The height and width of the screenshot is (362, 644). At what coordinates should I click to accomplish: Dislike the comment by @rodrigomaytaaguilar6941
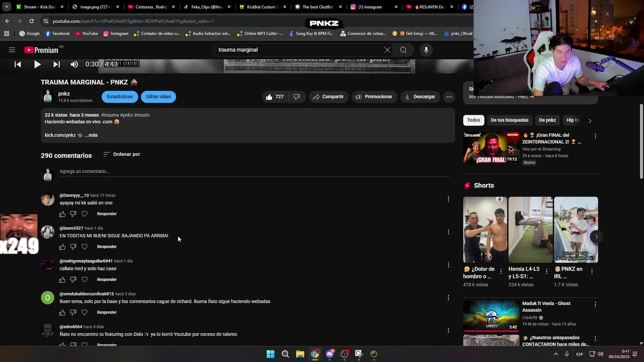click(73, 280)
